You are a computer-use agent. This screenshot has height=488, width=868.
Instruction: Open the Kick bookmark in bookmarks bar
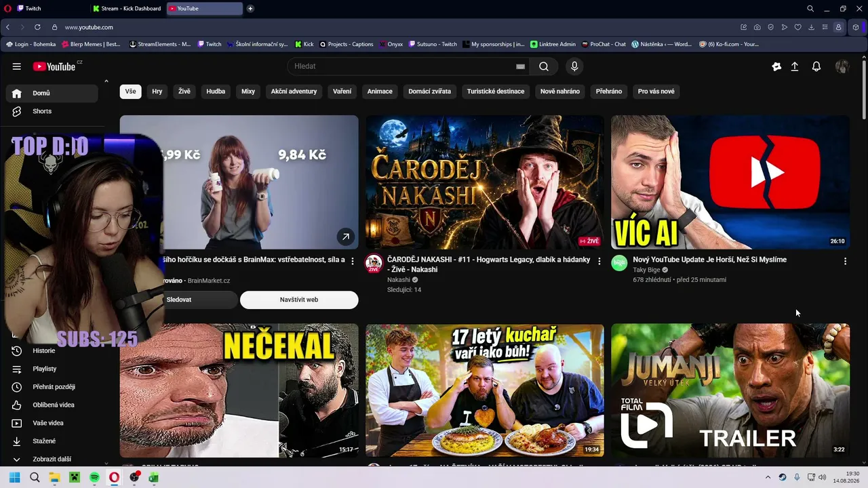pos(304,44)
